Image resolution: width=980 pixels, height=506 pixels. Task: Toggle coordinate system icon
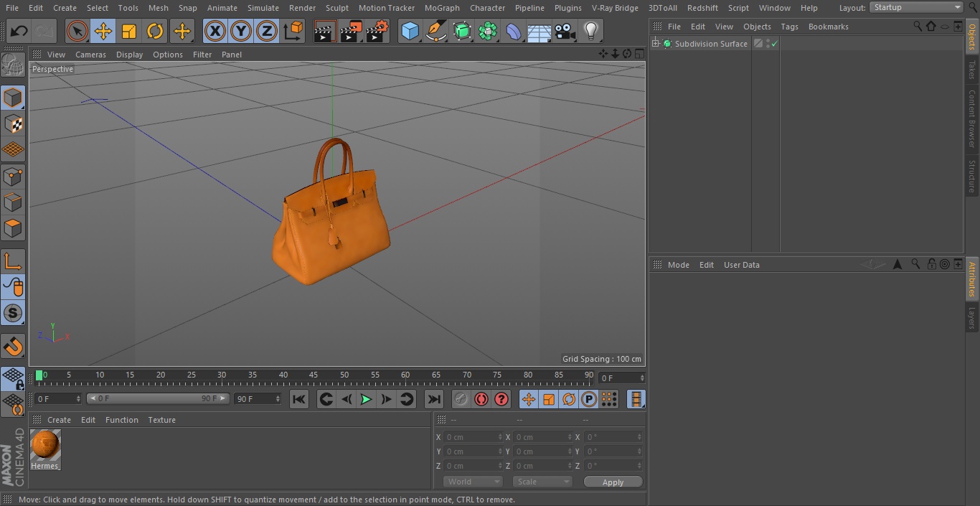[x=293, y=31]
